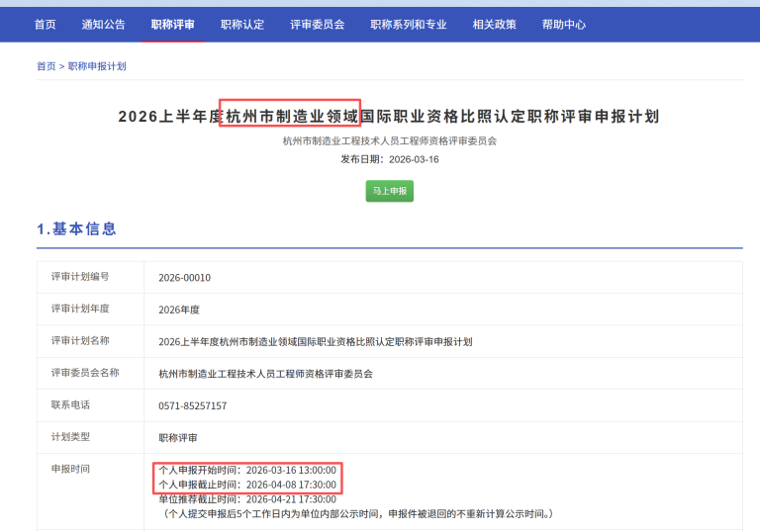Click the 2026年度 value in the table
Image resolution: width=760 pixels, height=532 pixels.
[179, 310]
